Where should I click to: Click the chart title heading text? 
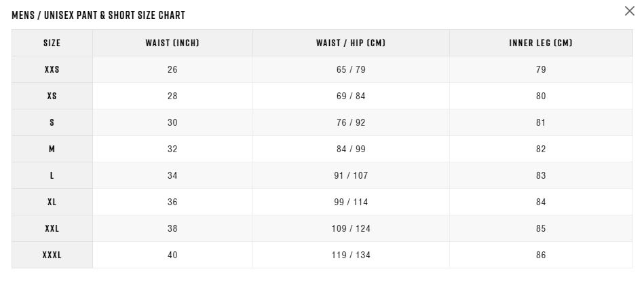98,15
